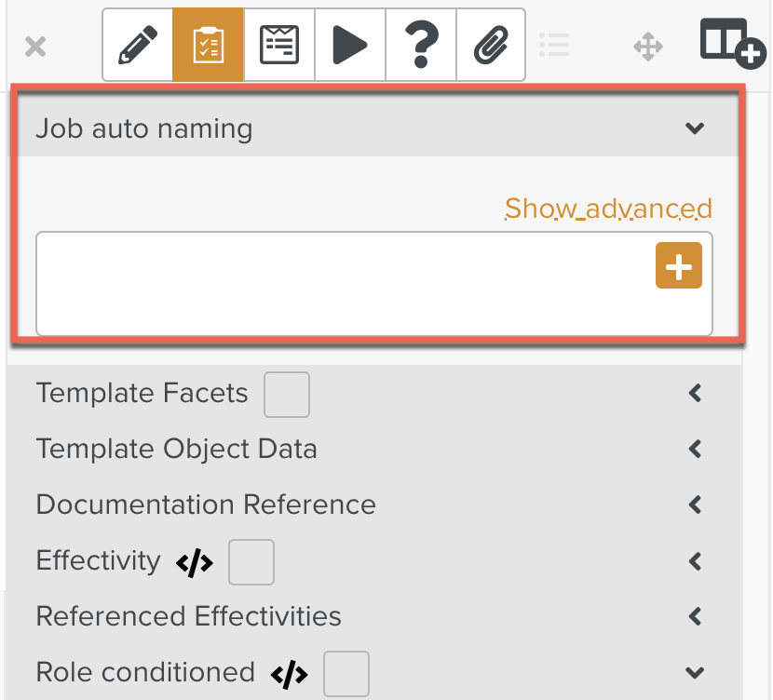This screenshot has height=700, width=773.
Task: Click the Show advanced link
Action: [x=607, y=209]
